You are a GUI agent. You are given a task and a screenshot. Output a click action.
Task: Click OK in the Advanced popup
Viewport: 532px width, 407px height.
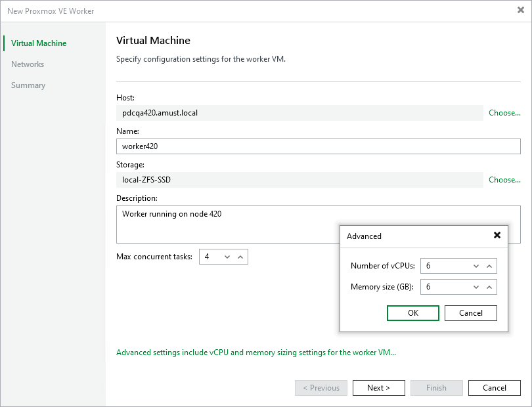413,313
